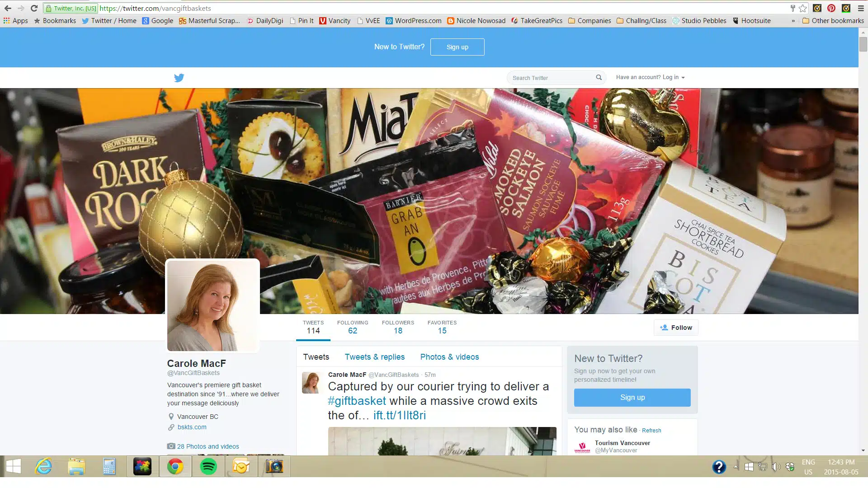Screen dimensions: 868x488
Task: Open the ift.tt/1lIt8ri link
Action: (400, 415)
